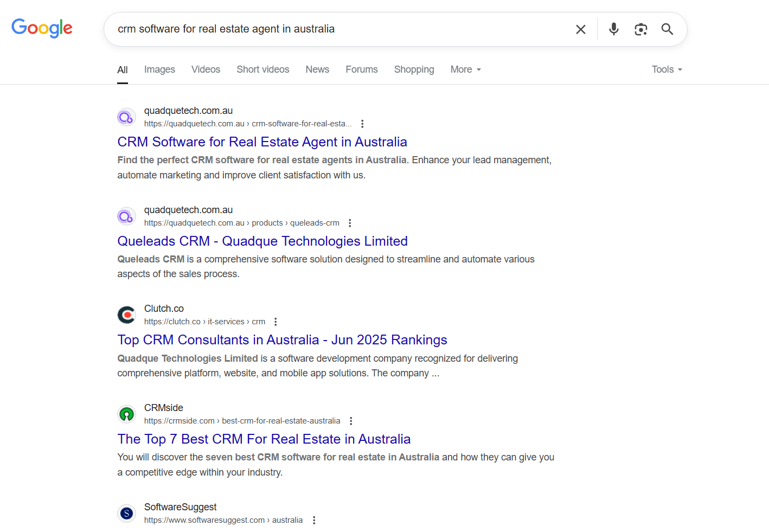Start voice search with microphone icon
The height and width of the screenshot is (532, 769).
pyautogui.click(x=613, y=29)
